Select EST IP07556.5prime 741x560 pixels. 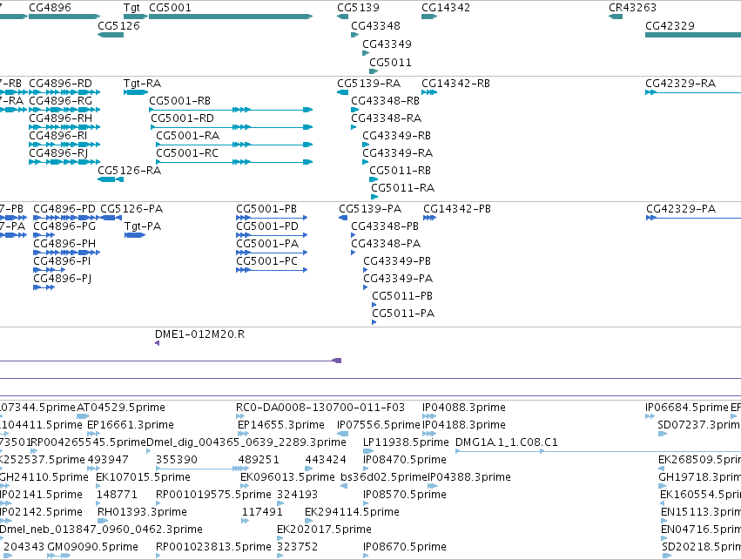(379, 425)
